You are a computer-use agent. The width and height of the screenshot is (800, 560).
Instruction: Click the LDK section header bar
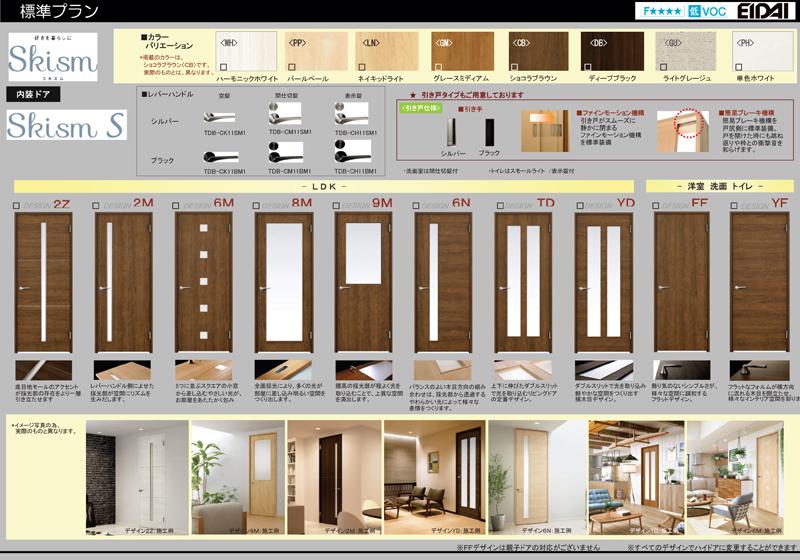pyautogui.click(x=322, y=187)
